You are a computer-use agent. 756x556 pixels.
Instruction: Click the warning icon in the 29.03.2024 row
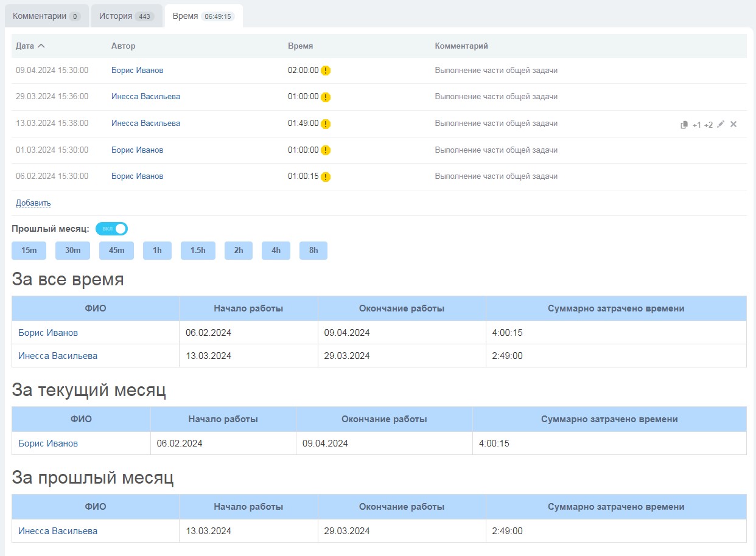[x=326, y=97]
